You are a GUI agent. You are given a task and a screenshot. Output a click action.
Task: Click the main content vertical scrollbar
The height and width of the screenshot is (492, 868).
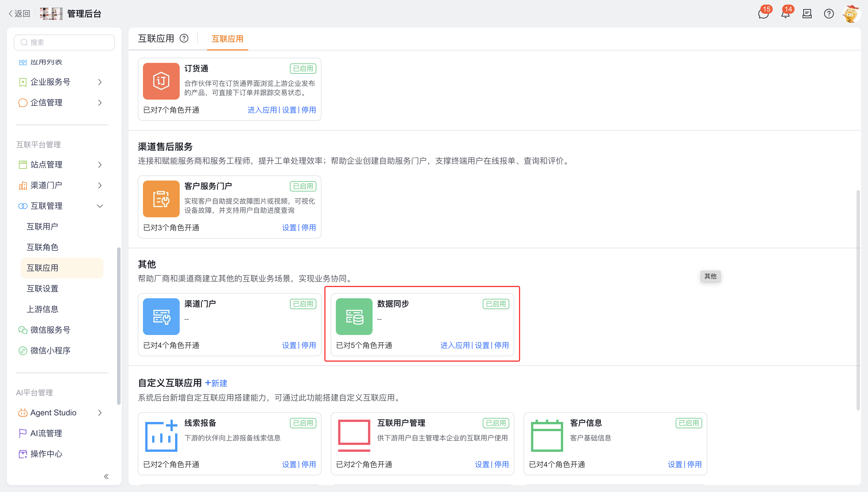pyautogui.click(x=858, y=300)
